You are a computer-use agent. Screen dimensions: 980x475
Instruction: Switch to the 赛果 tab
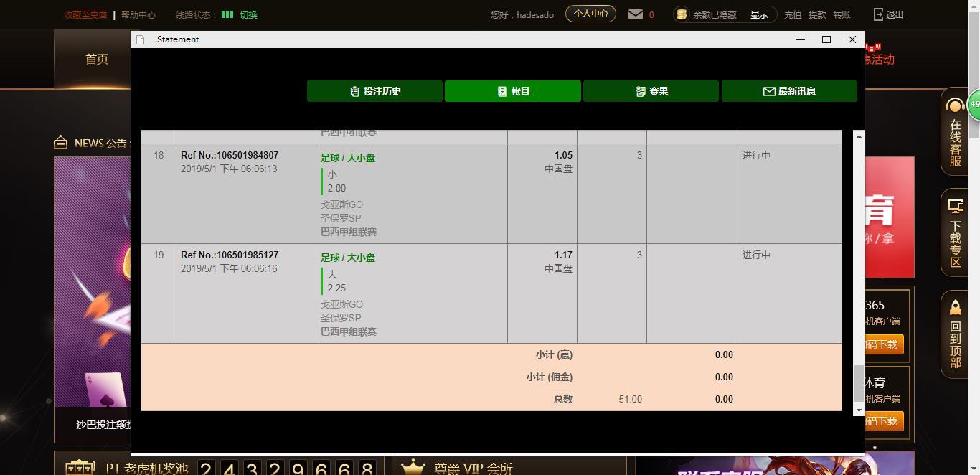click(651, 91)
